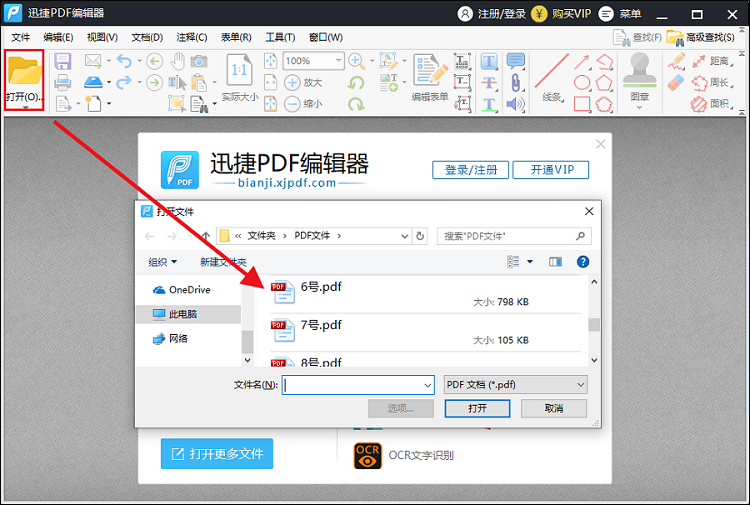Click the 打开 button in file dialog
Viewport: 750px width, 505px height.
coord(477,408)
